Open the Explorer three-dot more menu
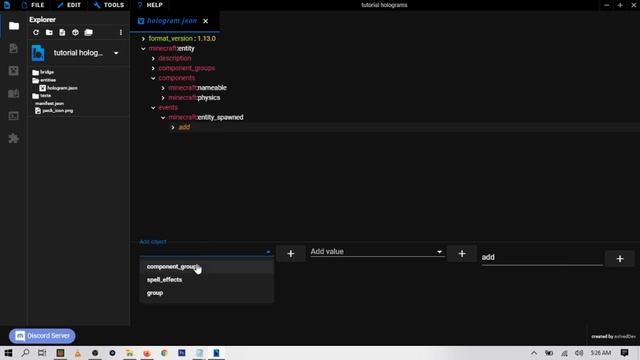 click(x=120, y=32)
